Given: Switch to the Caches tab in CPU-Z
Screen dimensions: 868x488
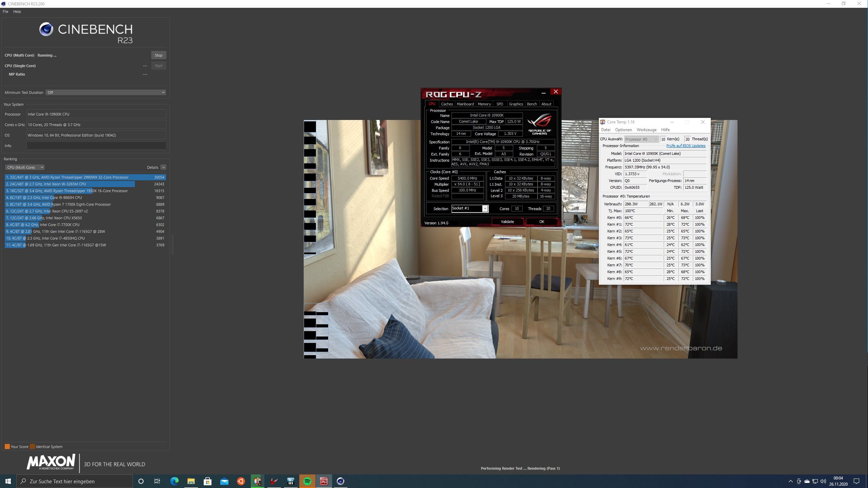Looking at the screenshot, I should click(447, 104).
